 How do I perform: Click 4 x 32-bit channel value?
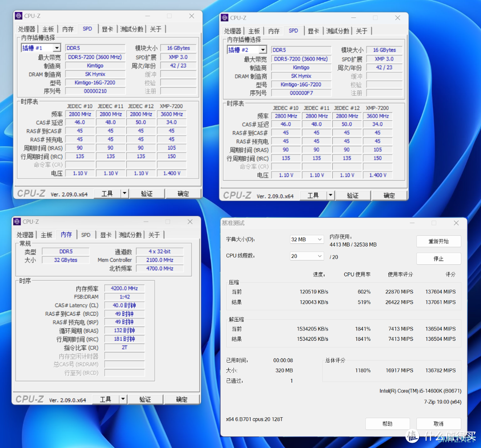160,251
